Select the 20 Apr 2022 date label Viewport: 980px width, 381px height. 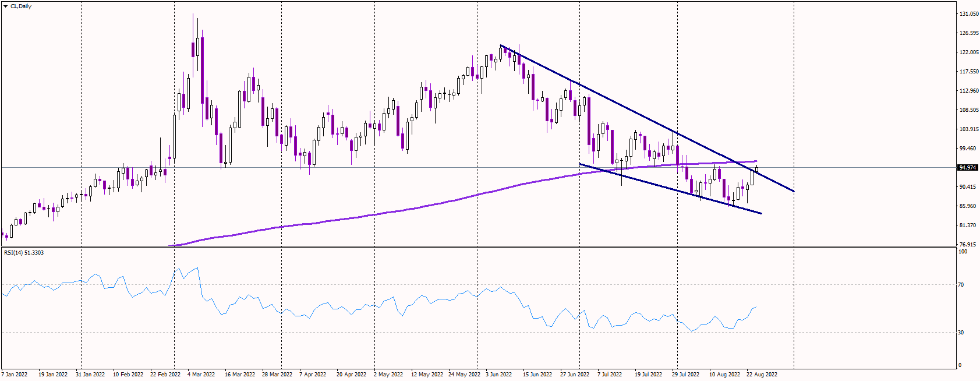click(x=352, y=375)
